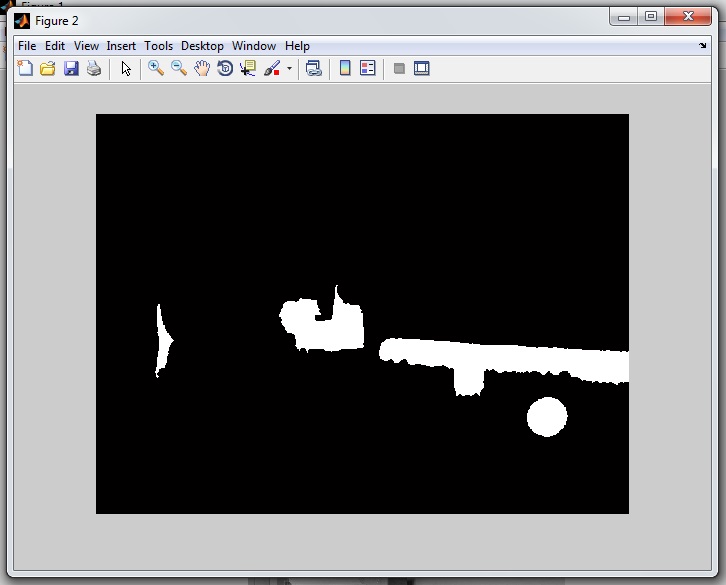Activate the Pan hand tool
The image size is (726, 585).
[202, 69]
